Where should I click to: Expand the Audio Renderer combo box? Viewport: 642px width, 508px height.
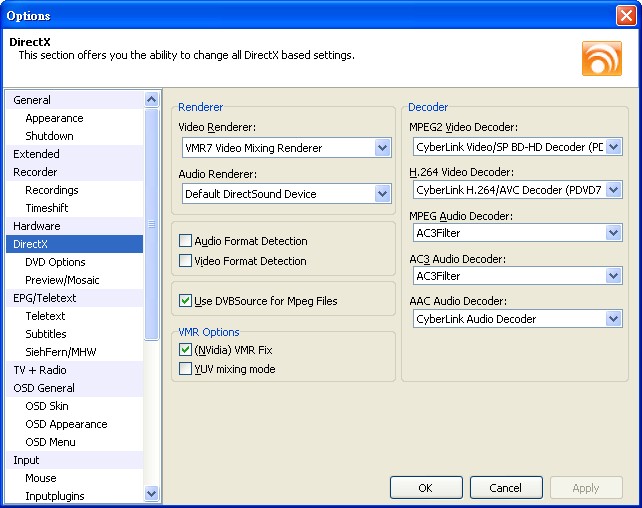coord(382,194)
